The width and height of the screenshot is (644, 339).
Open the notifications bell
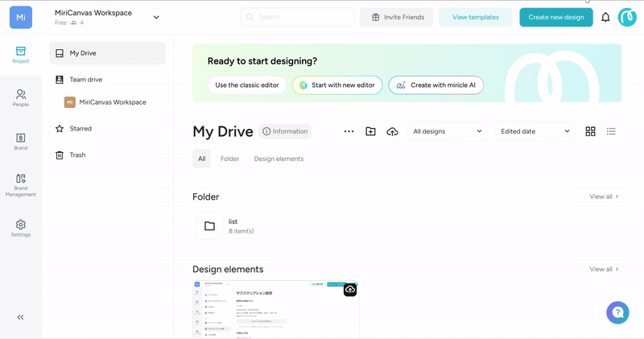click(x=605, y=18)
